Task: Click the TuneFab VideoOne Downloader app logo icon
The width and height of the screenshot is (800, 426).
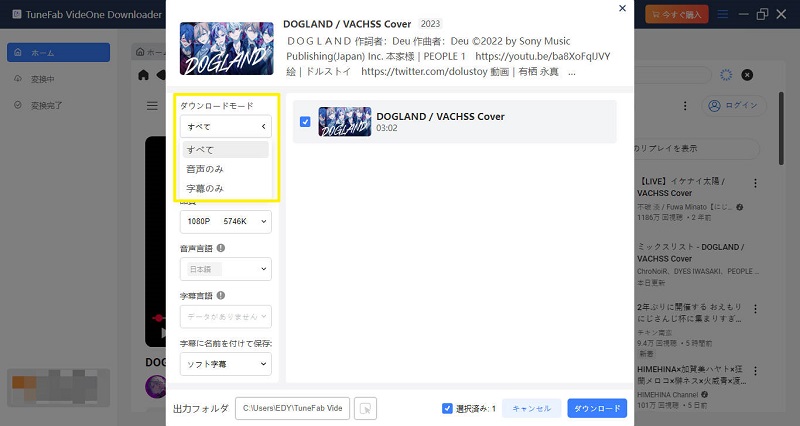Action: pyautogui.click(x=17, y=14)
